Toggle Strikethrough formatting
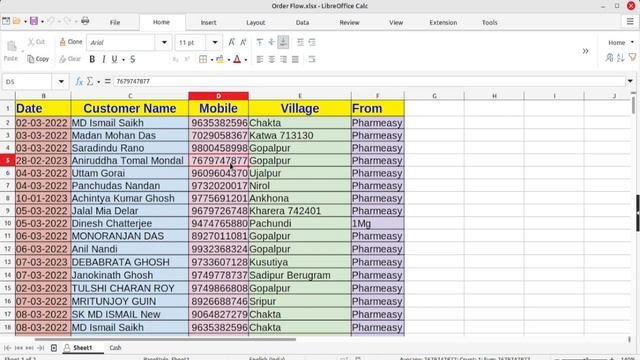 coord(133,60)
